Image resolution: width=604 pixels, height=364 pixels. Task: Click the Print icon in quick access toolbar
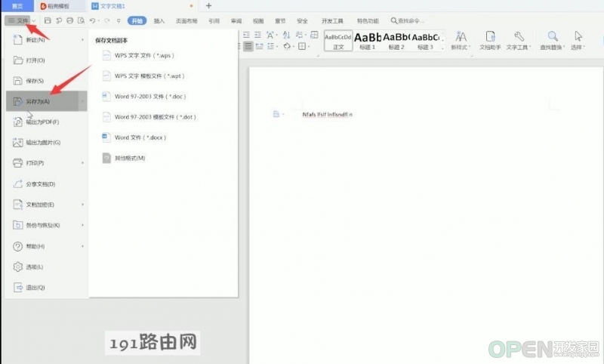point(69,20)
